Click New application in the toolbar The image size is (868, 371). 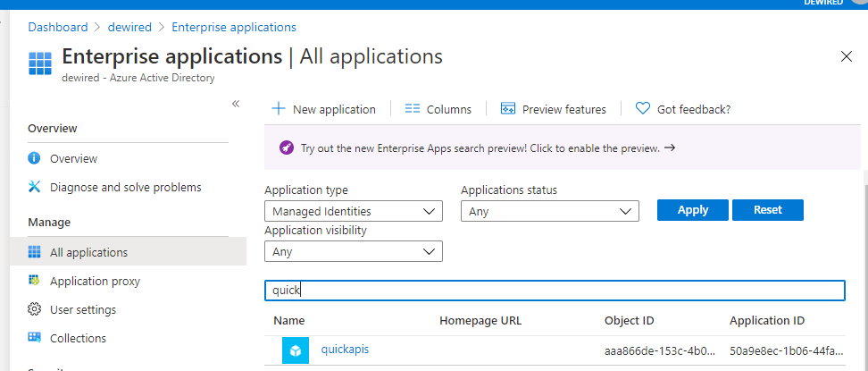323,109
